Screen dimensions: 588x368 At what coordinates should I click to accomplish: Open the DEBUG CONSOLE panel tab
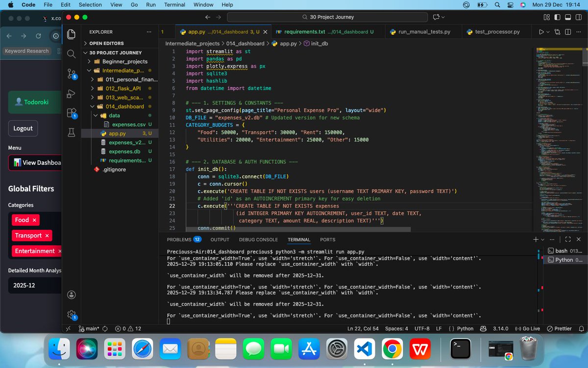coord(258,239)
